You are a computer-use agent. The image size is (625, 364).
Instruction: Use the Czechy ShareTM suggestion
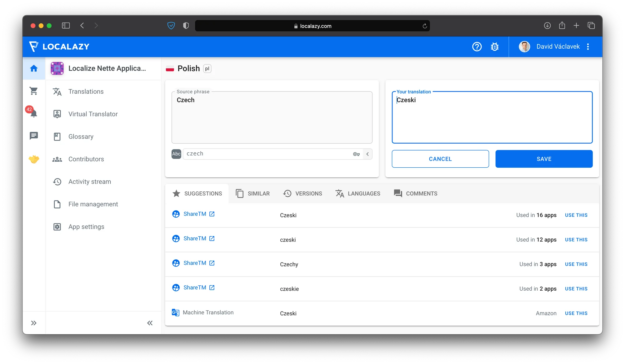click(x=576, y=264)
